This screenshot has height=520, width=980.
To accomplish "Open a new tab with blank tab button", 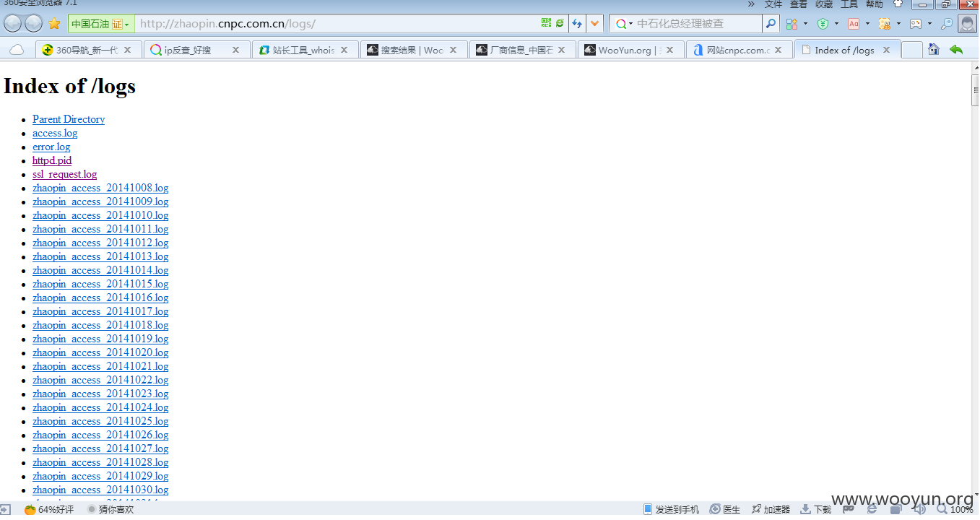I will coord(911,49).
